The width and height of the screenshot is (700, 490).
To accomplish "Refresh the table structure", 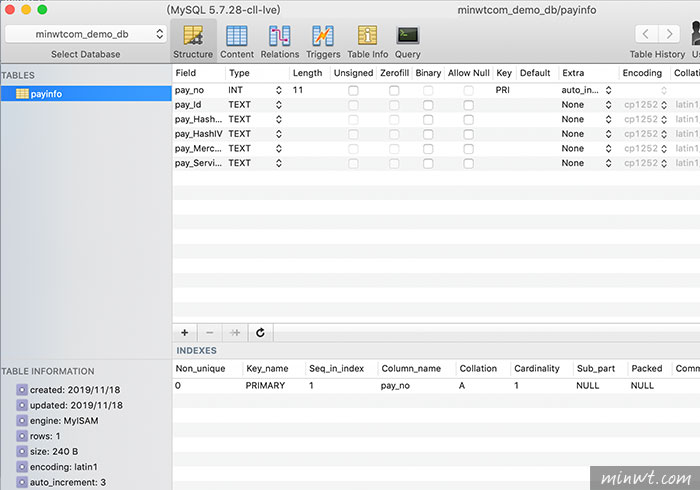I will (260, 332).
